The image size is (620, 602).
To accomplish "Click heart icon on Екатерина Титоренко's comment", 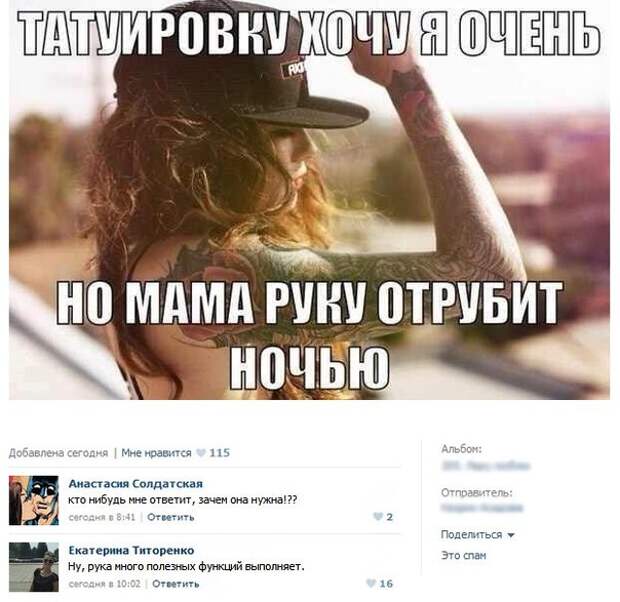I will (370, 583).
